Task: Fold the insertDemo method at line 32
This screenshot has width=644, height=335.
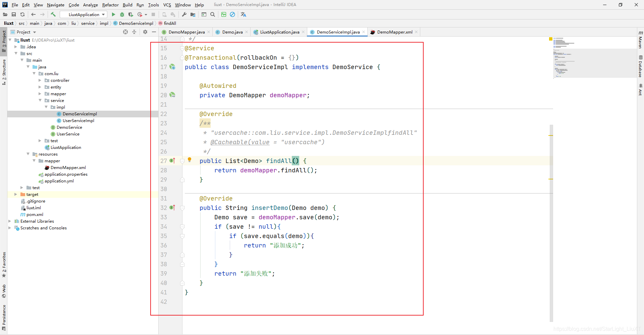Action: tap(182, 208)
